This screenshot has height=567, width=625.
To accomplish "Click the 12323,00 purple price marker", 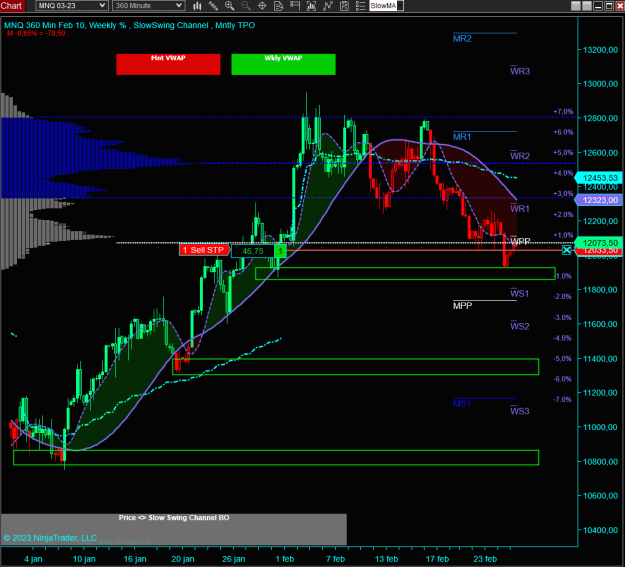I will click(599, 200).
